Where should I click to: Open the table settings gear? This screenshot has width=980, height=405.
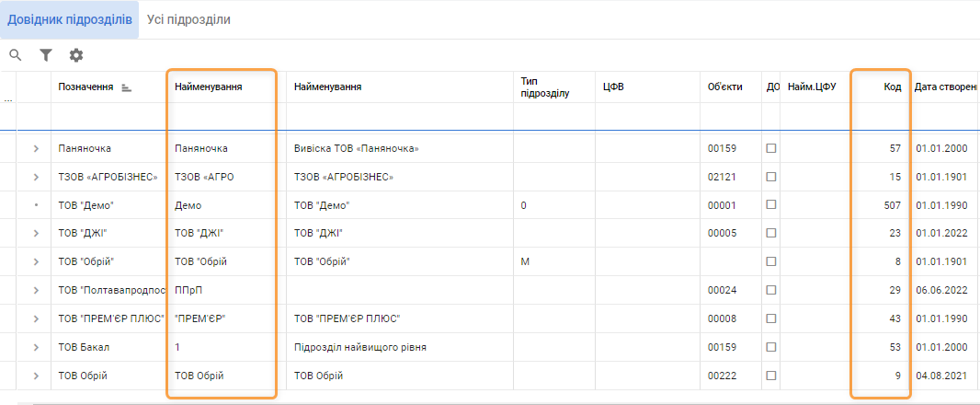point(76,55)
